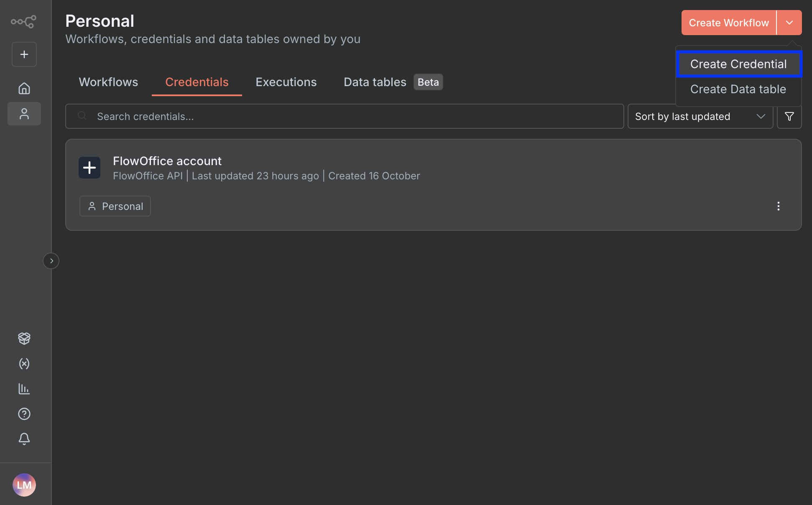The width and height of the screenshot is (812, 505).
Task: Toggle the Create Workflow dropdown arrow
Action: point(789,23)
